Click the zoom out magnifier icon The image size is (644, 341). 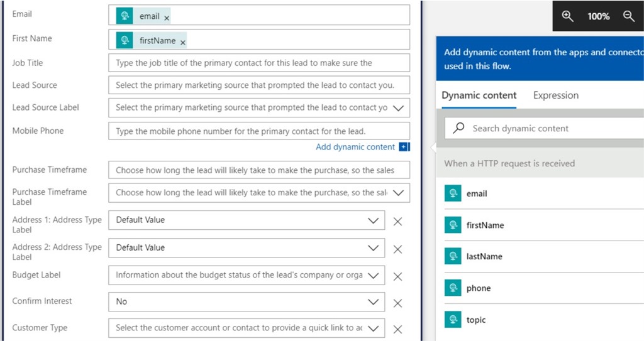628,16
